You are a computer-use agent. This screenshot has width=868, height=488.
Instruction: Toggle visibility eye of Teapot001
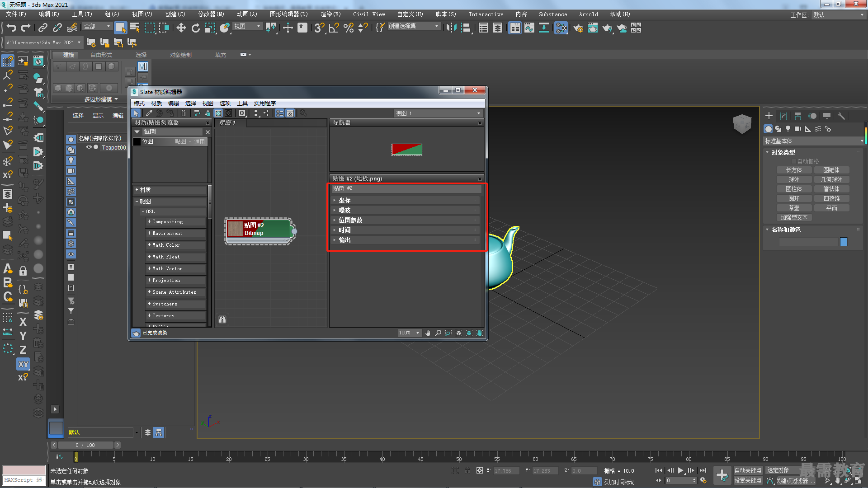pyautogui.click(x=89, y=147)
